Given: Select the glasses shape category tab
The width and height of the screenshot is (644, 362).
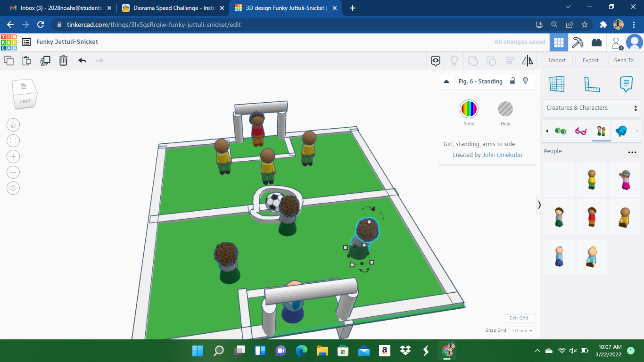Looking at the screenshot, I should pyautogui.click(x=580, y=131).
